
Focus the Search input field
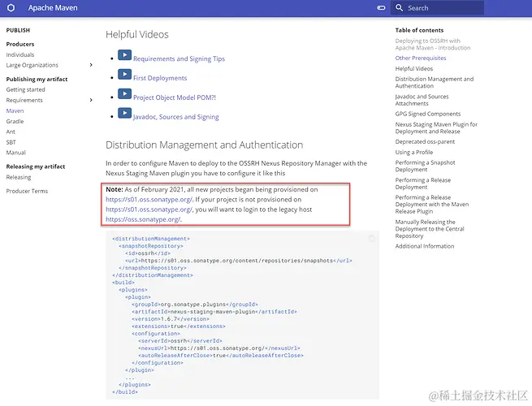(x=437, y=8)
